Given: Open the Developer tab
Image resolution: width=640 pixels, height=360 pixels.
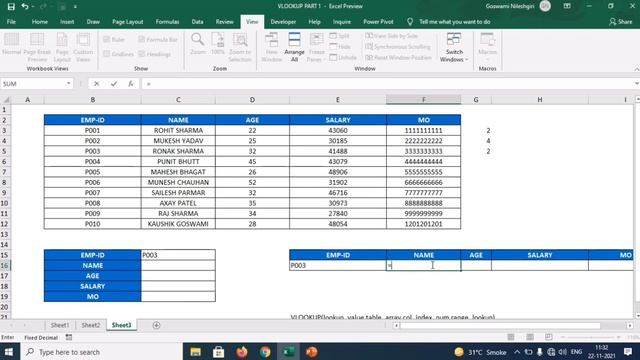Looking at the screenshot, I should 283,22.
